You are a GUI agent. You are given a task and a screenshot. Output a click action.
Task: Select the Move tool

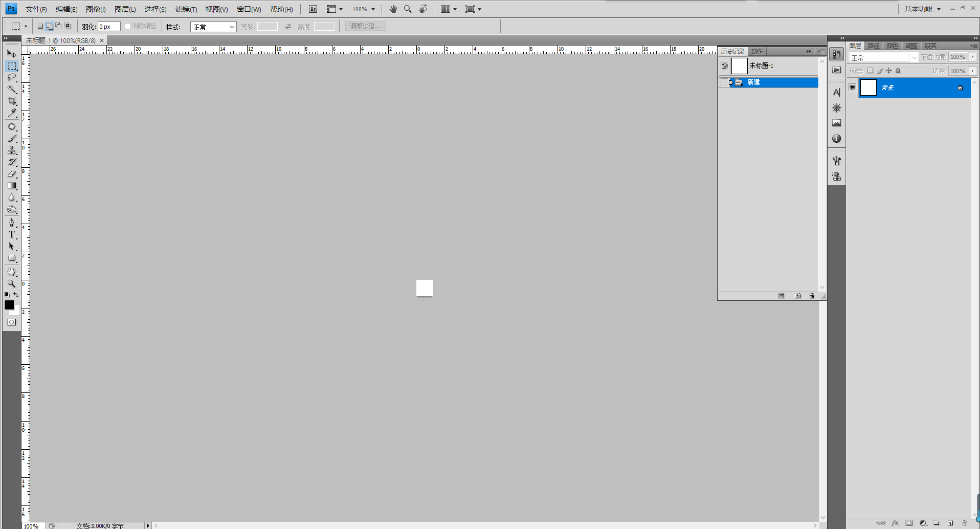click(12, 54)
